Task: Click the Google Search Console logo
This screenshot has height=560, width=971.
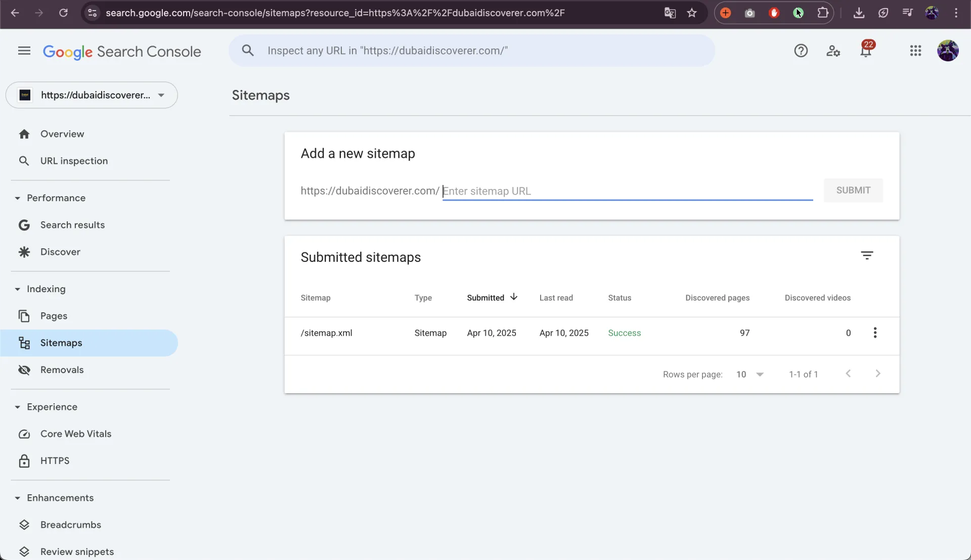Action: [122, 52]
